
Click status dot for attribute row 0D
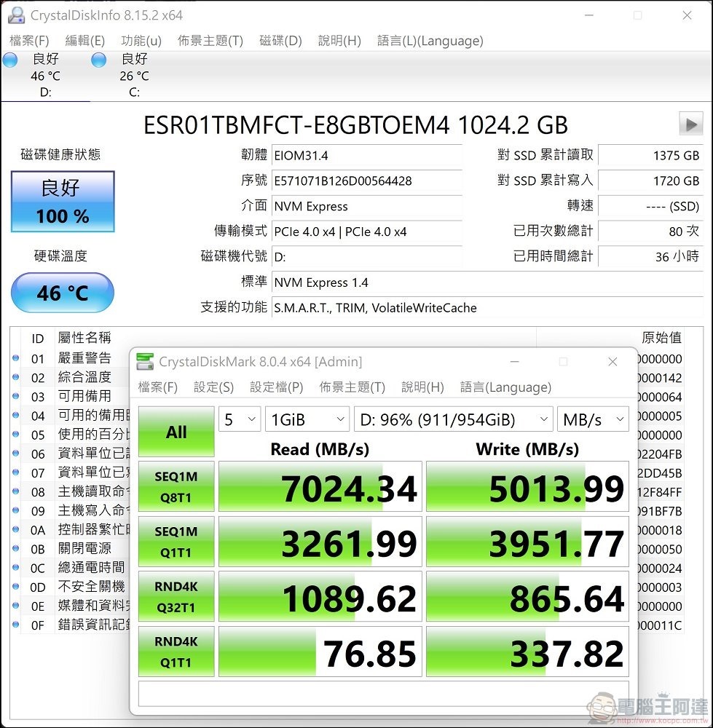coord(16,586)
